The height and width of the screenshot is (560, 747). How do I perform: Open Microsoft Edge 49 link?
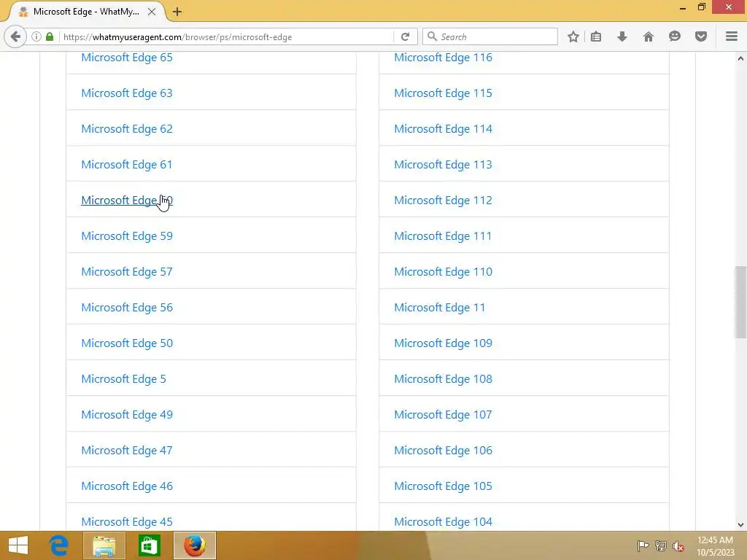coord(127,415)
